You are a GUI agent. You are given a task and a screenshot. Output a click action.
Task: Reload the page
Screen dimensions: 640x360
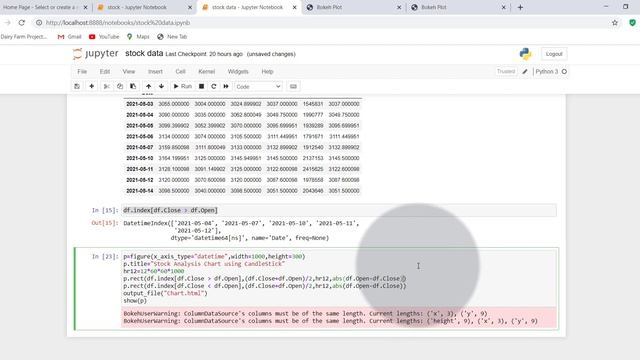[22, 23]
